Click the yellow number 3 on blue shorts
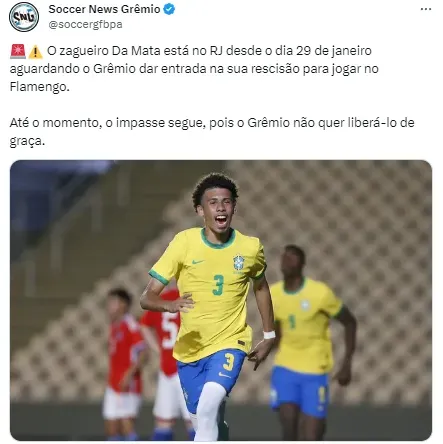 pyautogui.click(x=229, y=362)
